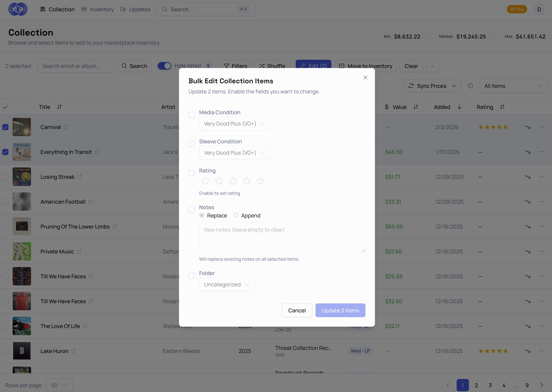Enable the Folder field checkbox

pos(192,275)
